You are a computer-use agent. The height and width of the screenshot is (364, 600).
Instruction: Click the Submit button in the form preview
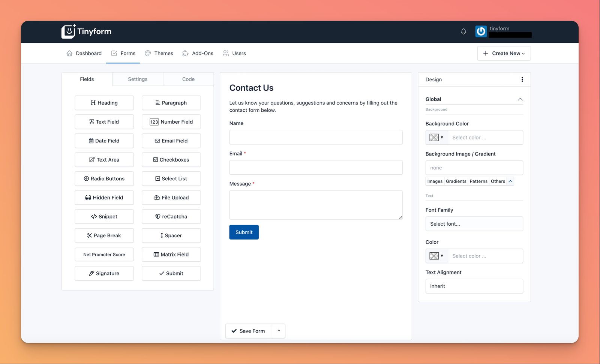tap(244, 232)
